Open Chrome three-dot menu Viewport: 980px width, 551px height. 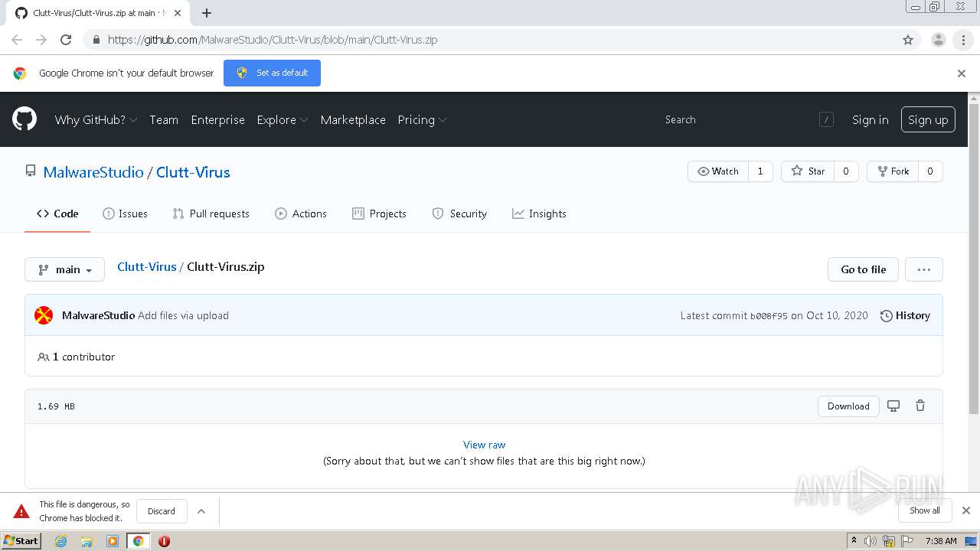963,40
